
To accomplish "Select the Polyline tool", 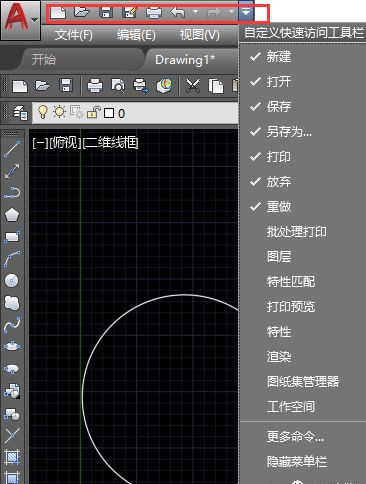I will click(12, 193).
